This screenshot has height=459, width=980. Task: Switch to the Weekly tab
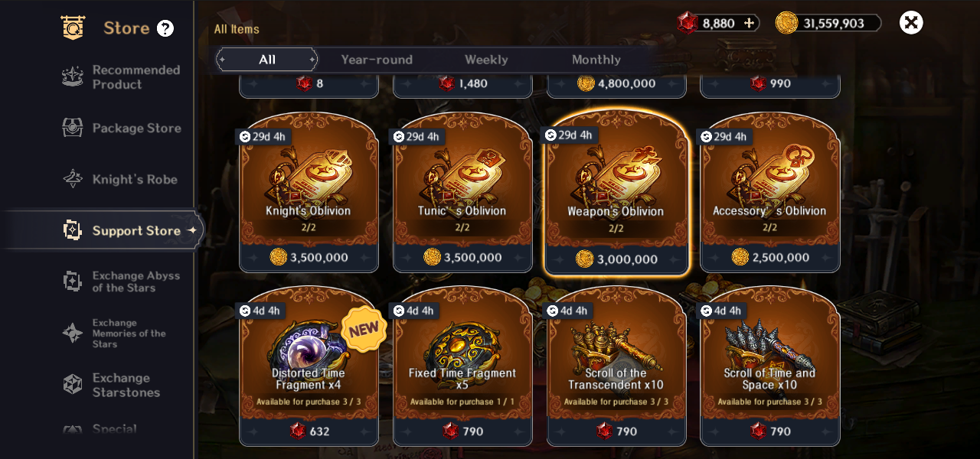(x=486, y=60)
